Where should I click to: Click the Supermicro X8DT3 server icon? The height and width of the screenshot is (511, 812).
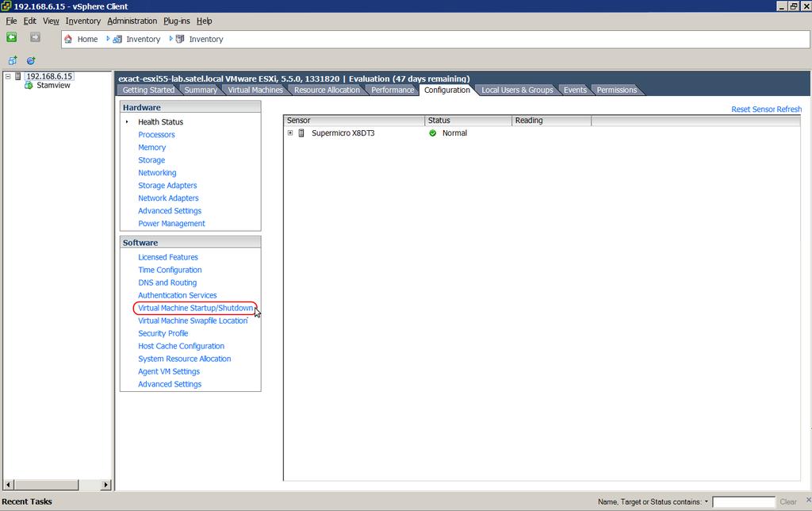pos(301,133)
